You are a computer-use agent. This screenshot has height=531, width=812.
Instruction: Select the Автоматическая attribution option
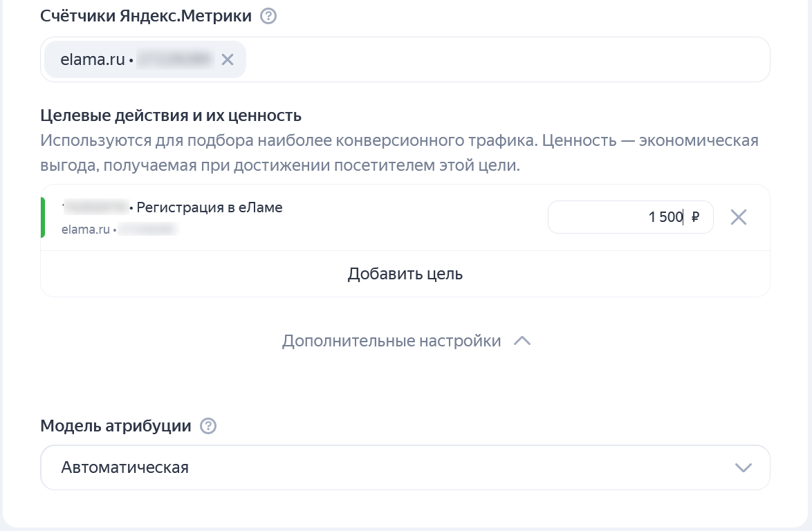pyautogui.click(x=123, y=467)
